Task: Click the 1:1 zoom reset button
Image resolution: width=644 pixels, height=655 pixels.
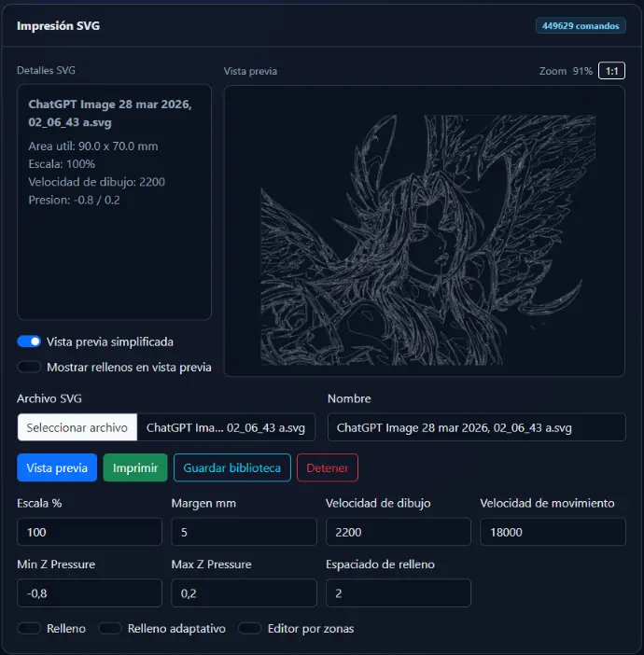Action: point(611,71)
